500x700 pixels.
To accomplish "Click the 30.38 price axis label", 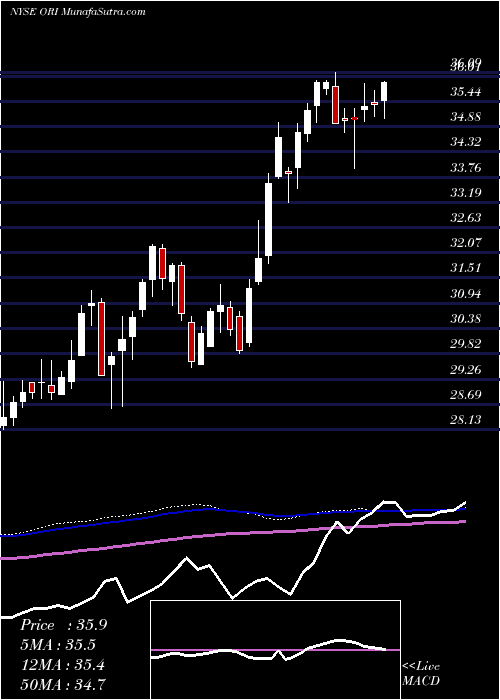I will click(x=466, y=319).
